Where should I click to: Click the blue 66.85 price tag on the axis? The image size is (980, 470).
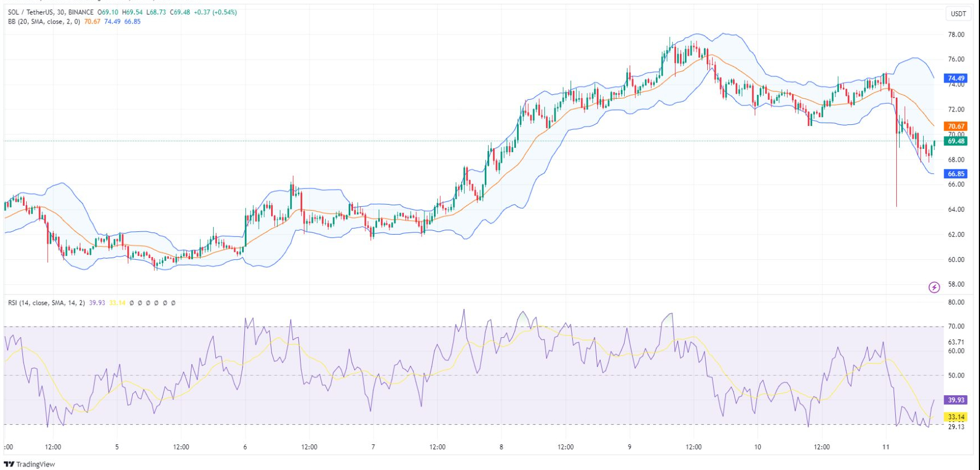[956, 174]
